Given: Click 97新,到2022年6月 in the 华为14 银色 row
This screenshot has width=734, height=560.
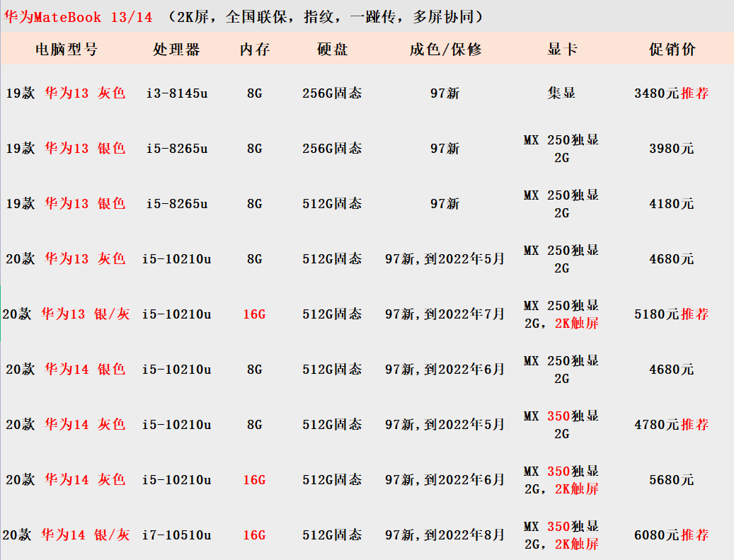Looking at the screenshot, I should [445, 369].
